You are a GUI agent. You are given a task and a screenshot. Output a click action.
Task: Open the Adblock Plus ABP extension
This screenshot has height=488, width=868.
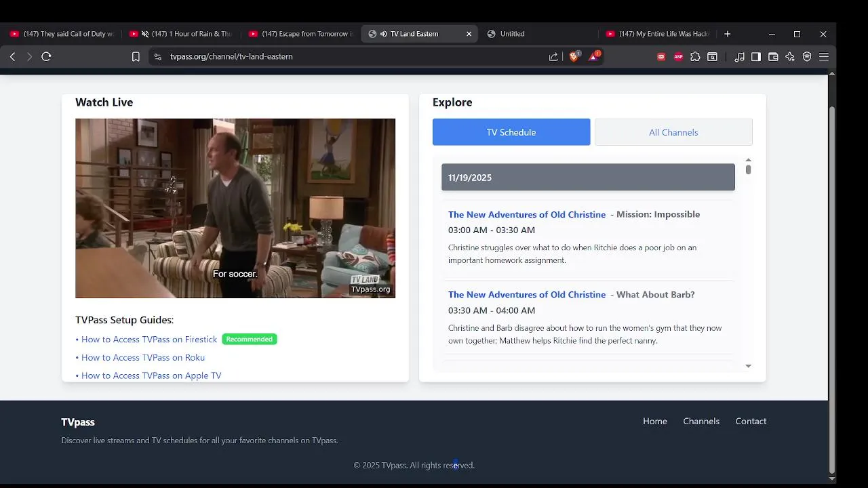(x=678, y=57)
